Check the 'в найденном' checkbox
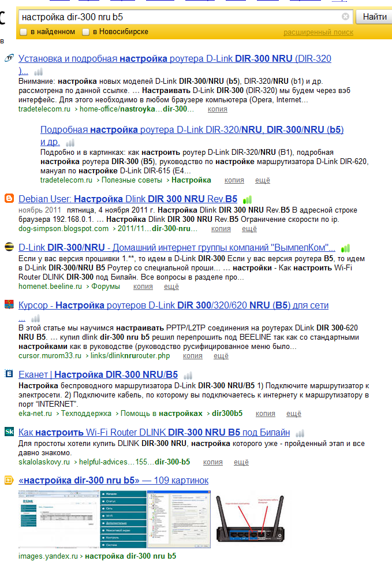Image resolution: width=392 pixels, height=565 pixels. coord(24,32)
